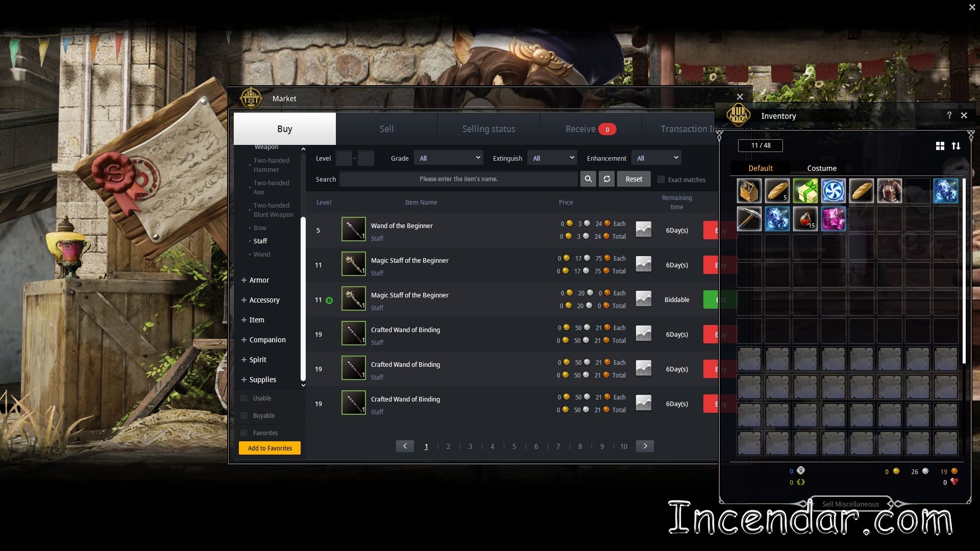
Task: Select Two-handed Axe subcategory
Action: (x=272, y=187)
